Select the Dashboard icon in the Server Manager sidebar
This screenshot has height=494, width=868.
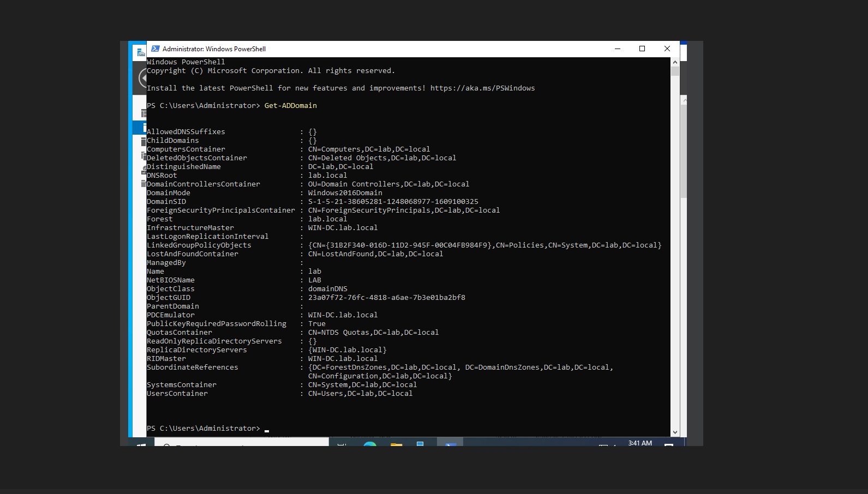click(x=143, y=113)
